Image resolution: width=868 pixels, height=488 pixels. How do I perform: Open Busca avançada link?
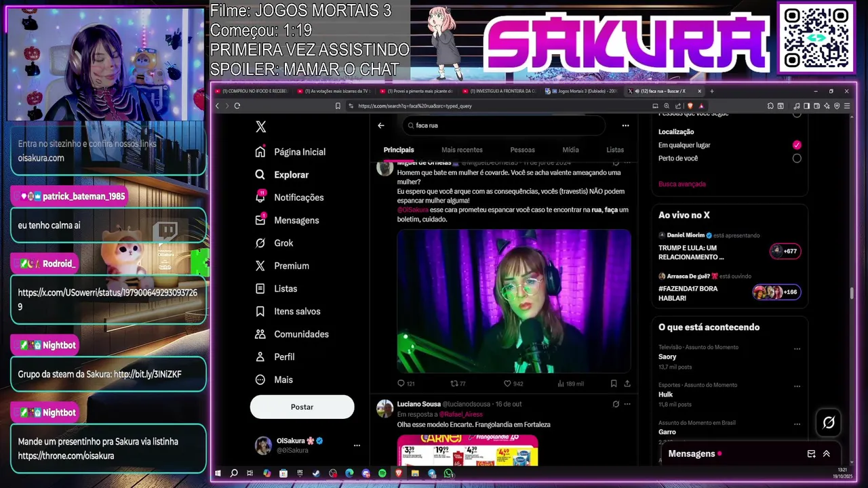tap(682, 184)
